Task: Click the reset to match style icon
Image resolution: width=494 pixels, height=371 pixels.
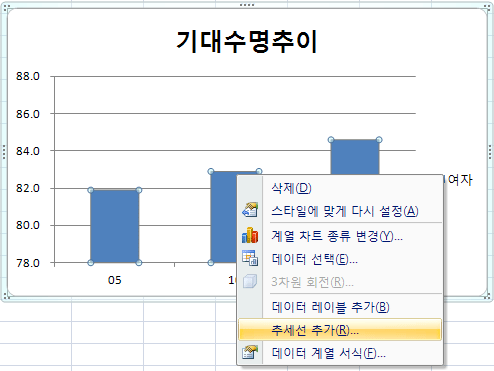Action: (x=250, y=210)
